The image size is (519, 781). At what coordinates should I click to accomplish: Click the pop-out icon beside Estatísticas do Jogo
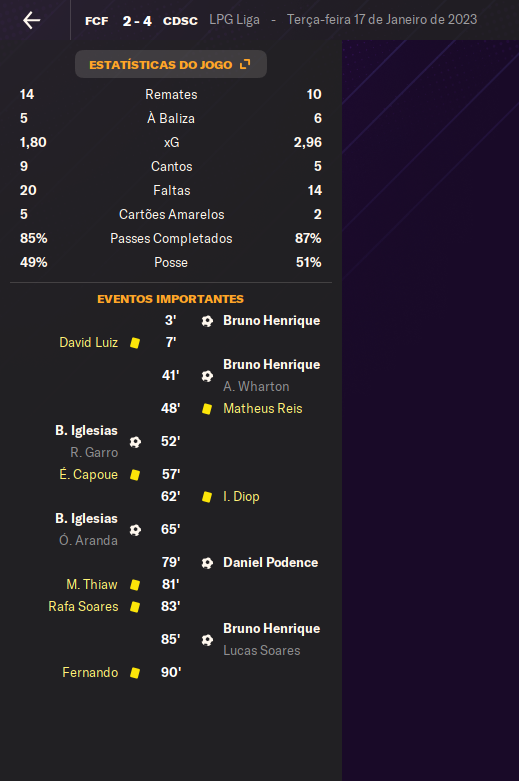pyautogui.click(x=245, y=64)
